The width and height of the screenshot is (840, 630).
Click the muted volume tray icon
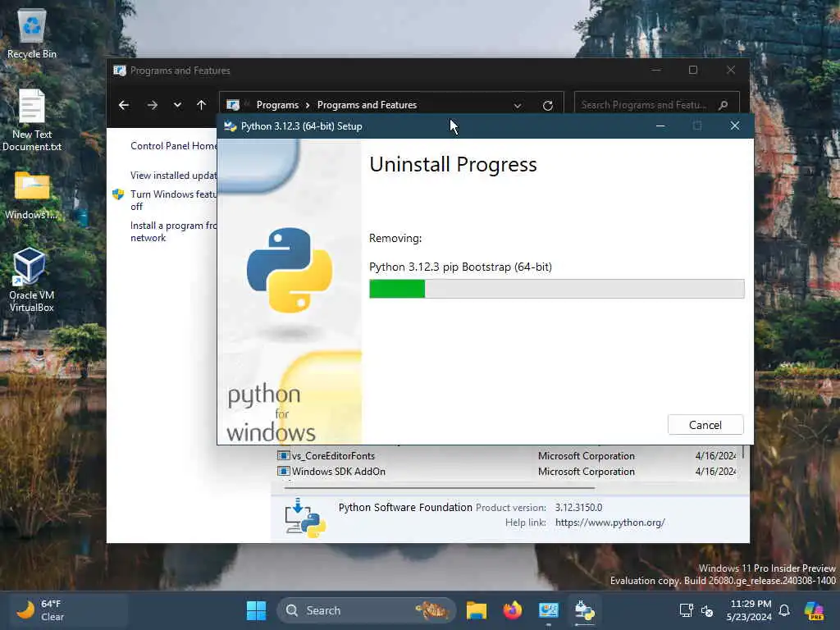tap(707, 610)
